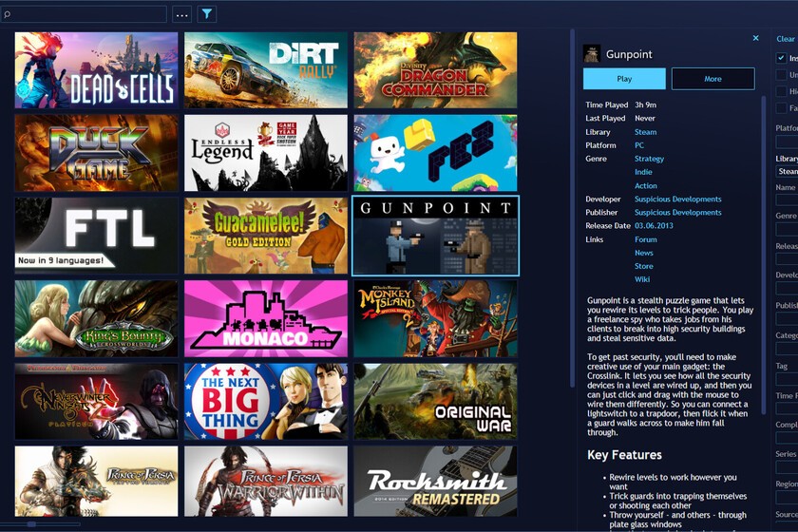The height and width of the screenshot is (532, 798).
Task: Select the Guacamelee! Gold Edition cover
Action: (266, 236)
